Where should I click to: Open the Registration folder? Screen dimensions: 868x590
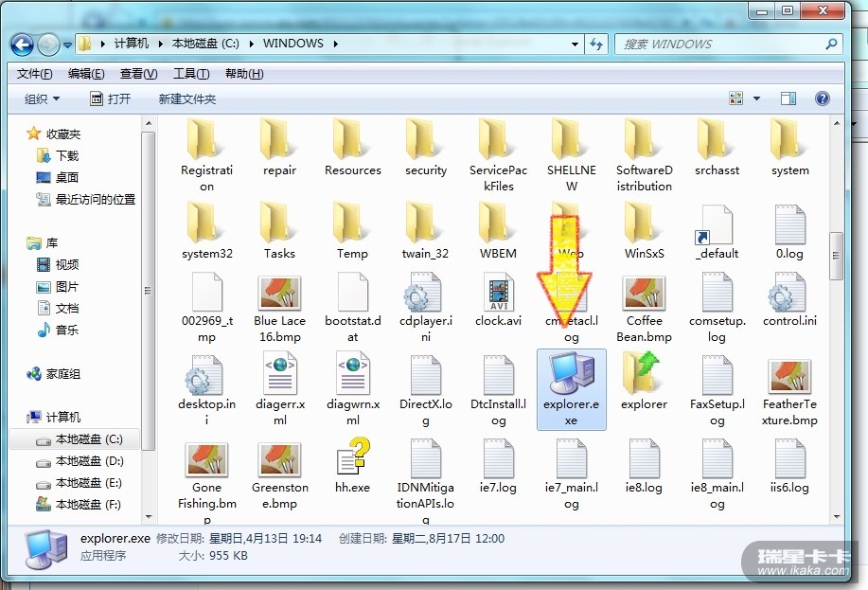tap(206, 155)
